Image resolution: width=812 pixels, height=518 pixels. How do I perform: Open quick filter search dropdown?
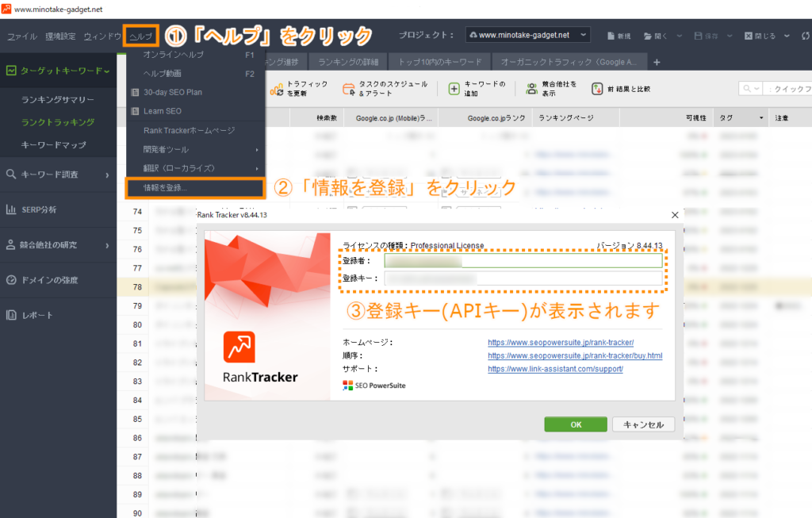click(750, 89)
